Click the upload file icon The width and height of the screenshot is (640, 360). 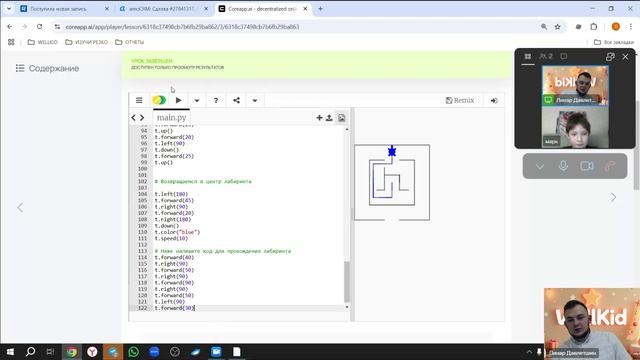329,118
